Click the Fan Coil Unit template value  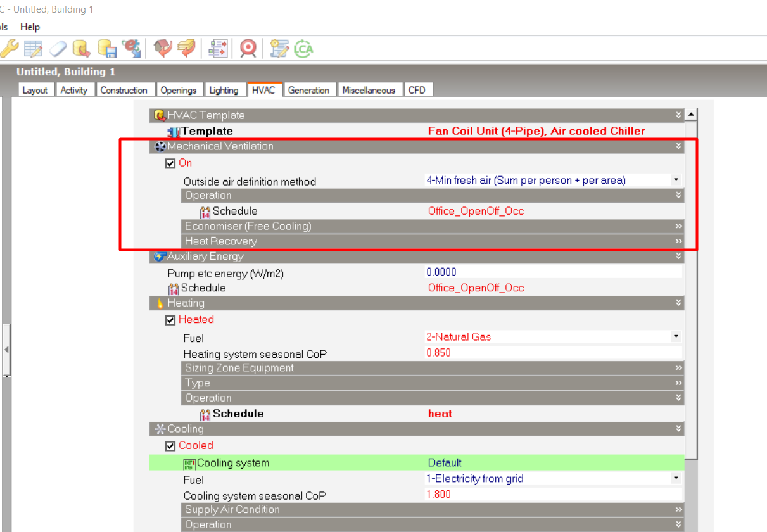[536, 131]
